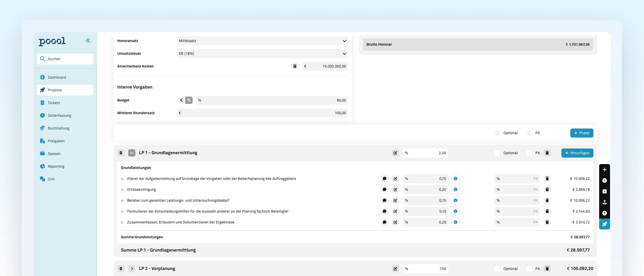Viewport: 644px width, 276px height.
Task: Show info for Formulieren der Entscheidungshilfen row
Action: click(x=455, y=211)
